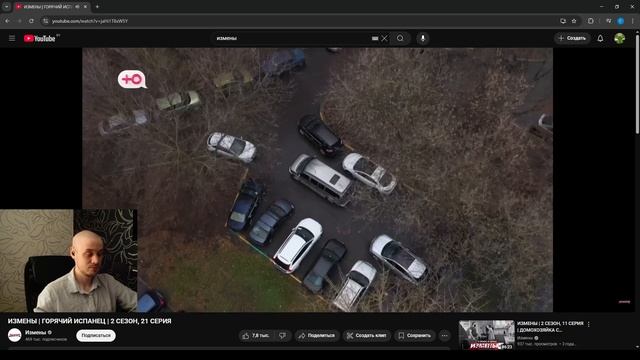Open browser extensions icon

pos(591,21)
